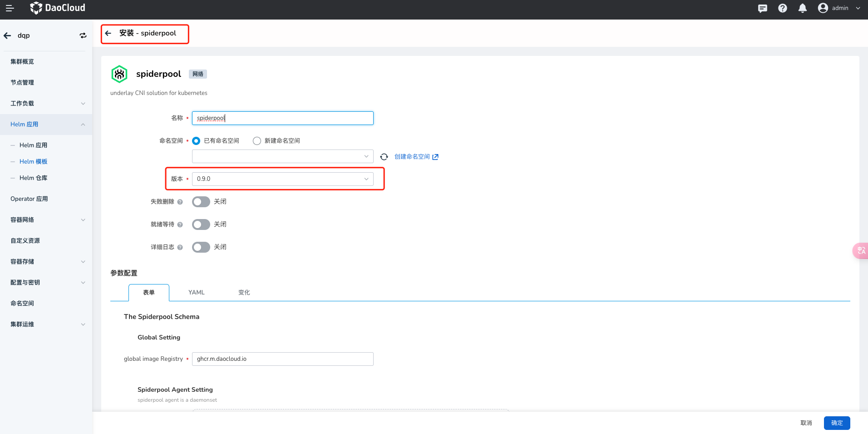Turn on the 就绪等待 switch

click(x=201, y=224)
